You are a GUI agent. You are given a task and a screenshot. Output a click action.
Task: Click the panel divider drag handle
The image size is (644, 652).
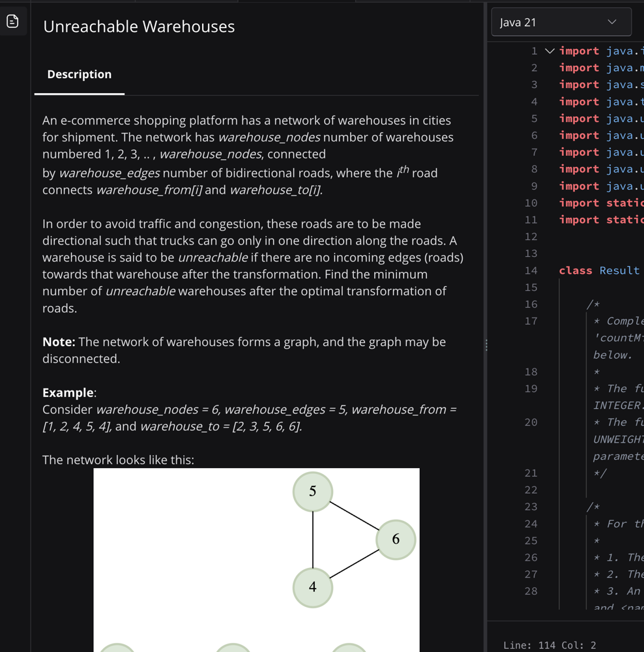486,346
